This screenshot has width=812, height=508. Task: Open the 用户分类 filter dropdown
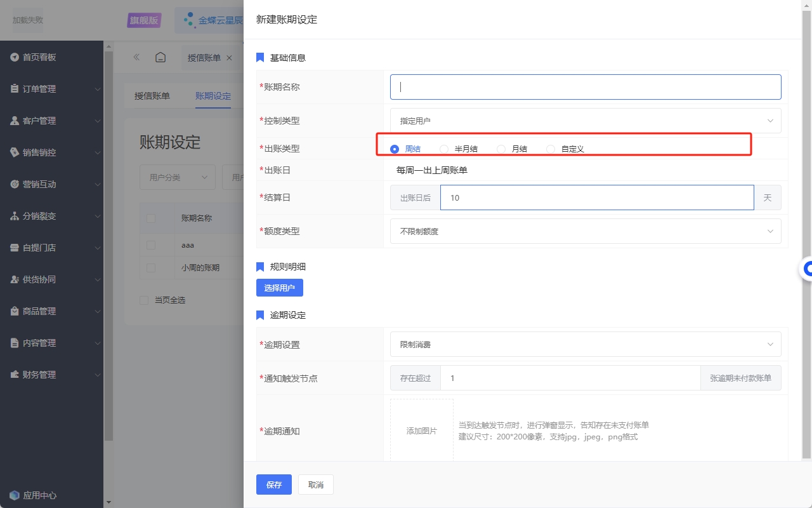tap(178, 177)
